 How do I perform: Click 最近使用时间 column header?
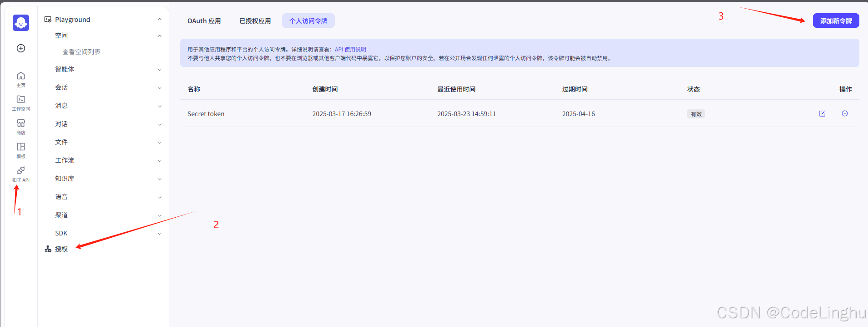456,89
